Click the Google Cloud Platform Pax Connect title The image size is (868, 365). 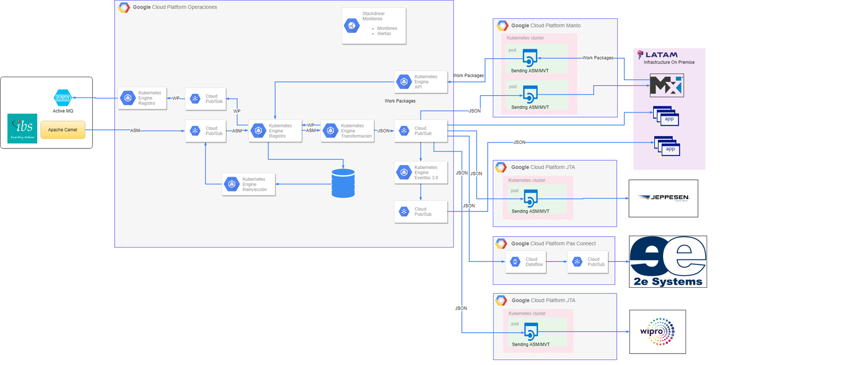[553, 243]
